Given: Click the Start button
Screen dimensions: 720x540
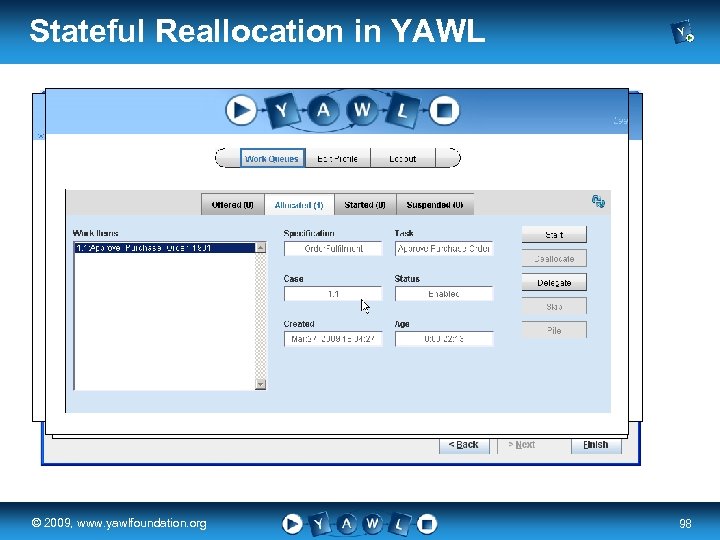Looking at the screenshot, I should coord(554,235).
